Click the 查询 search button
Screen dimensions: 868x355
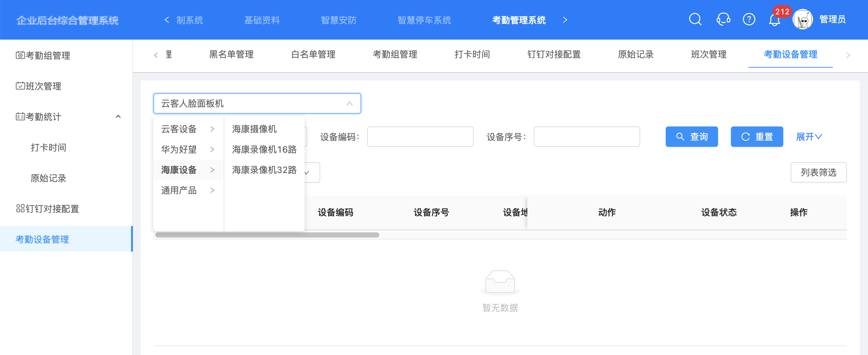[x=692, y=137]
